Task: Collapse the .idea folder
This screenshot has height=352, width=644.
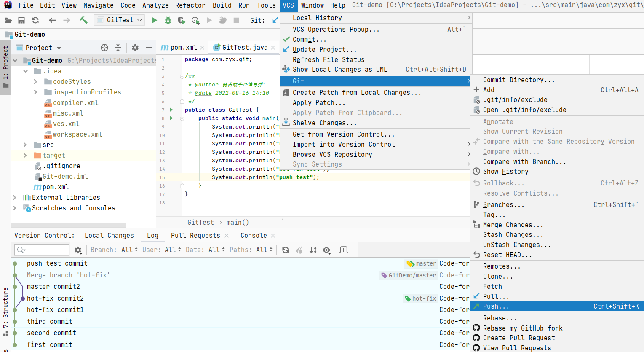Action: pyautogui.click(x=26, y=71)
